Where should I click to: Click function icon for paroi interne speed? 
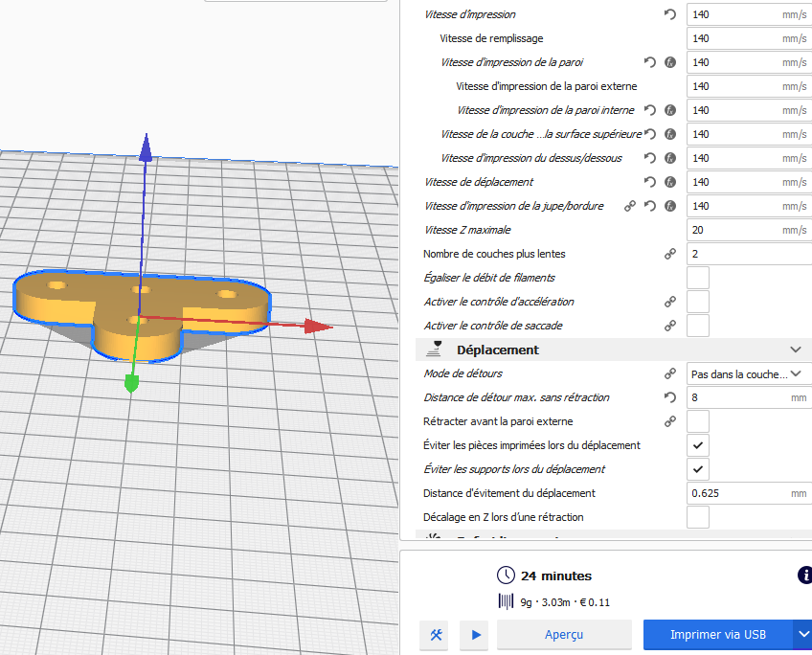670,110
